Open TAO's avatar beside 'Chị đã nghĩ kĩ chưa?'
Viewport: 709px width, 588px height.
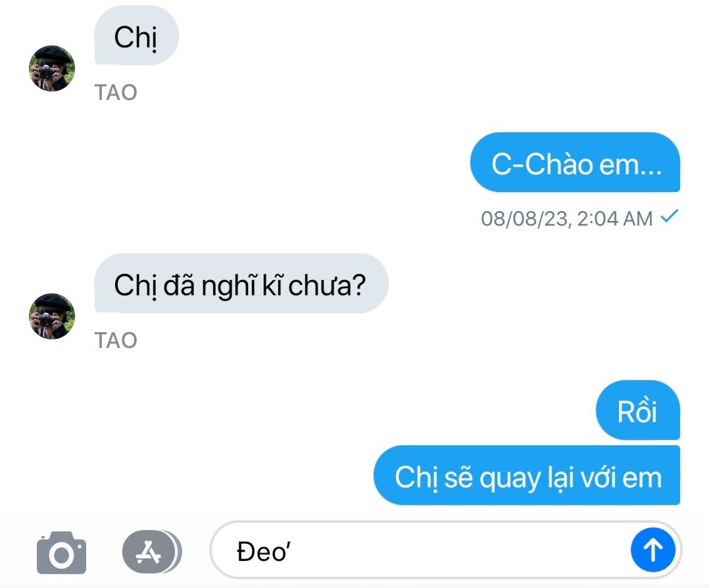(52, 316)
